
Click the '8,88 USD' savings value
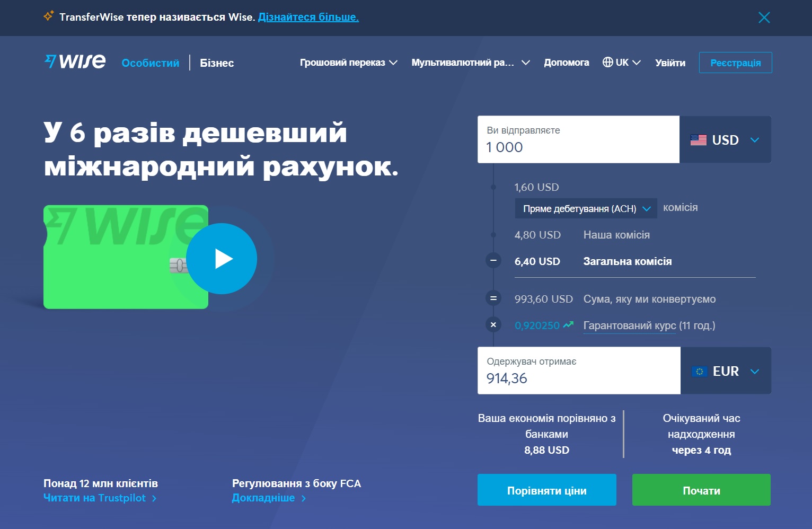(x=546, y=450)
